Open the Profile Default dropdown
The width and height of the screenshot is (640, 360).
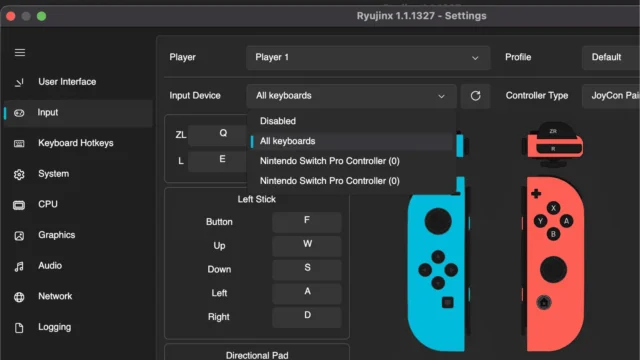pyautogui.click(x=611, y=58)
